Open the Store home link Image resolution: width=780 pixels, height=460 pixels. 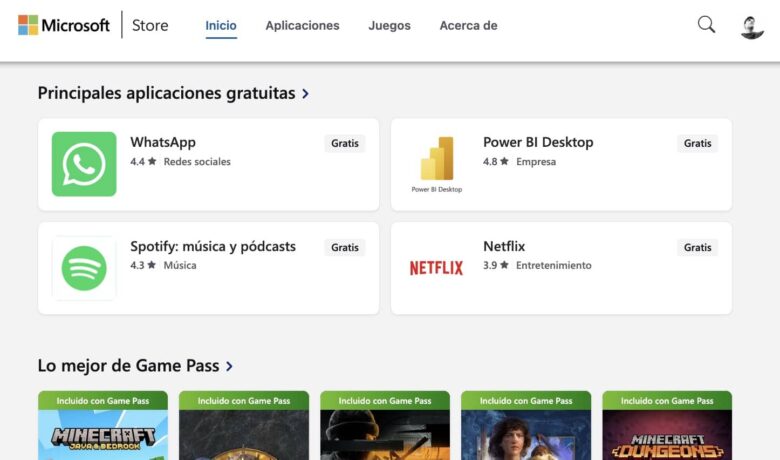150,25
